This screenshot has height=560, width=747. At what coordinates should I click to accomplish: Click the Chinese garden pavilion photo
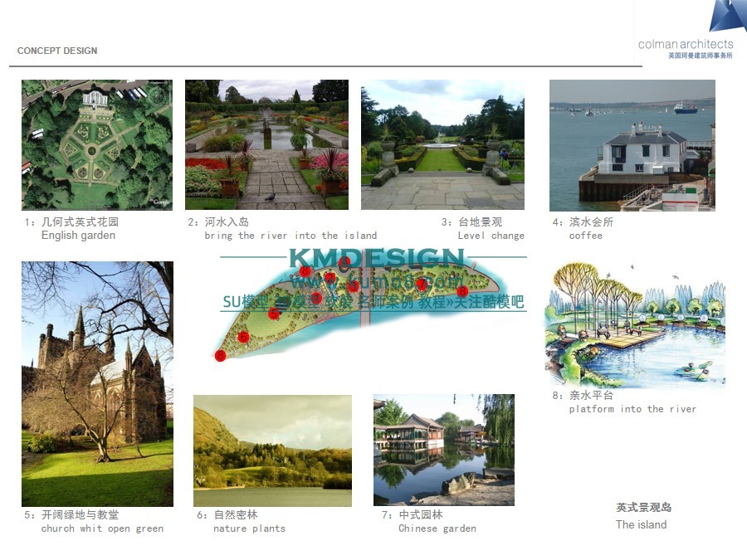[443, 450]
